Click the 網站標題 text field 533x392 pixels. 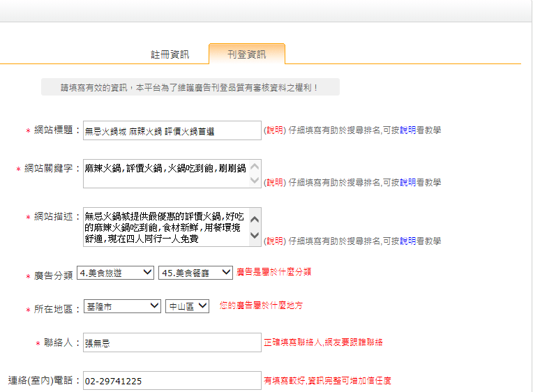pos(172,130)
